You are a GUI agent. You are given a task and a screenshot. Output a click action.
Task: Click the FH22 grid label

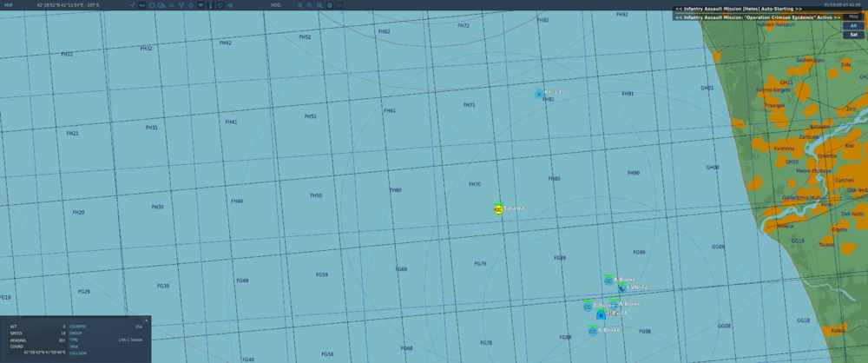pyautogui.click(x=67, y=55)
